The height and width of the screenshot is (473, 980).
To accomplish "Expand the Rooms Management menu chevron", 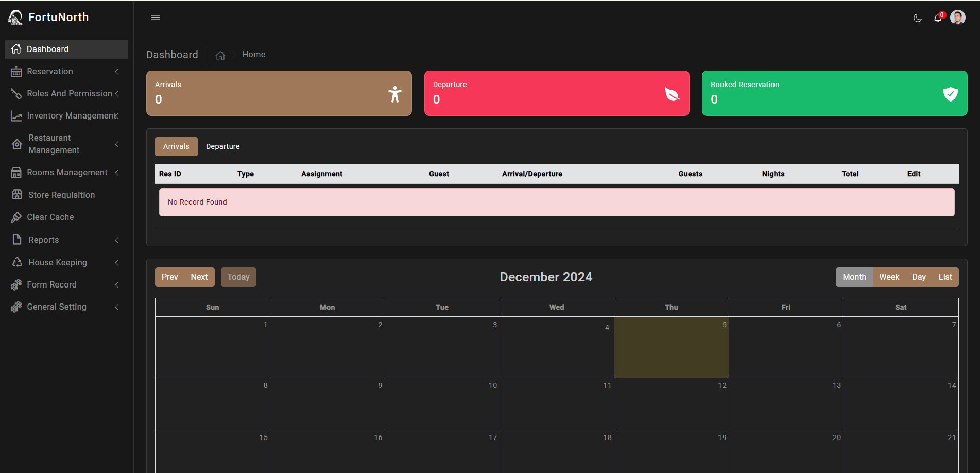I will point(117,173).
